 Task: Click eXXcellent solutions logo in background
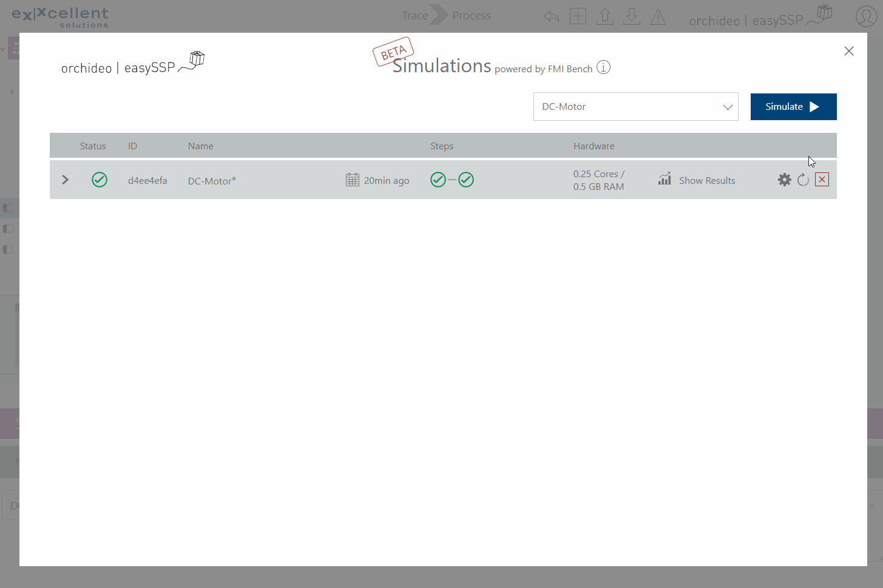tap(60, 17)
